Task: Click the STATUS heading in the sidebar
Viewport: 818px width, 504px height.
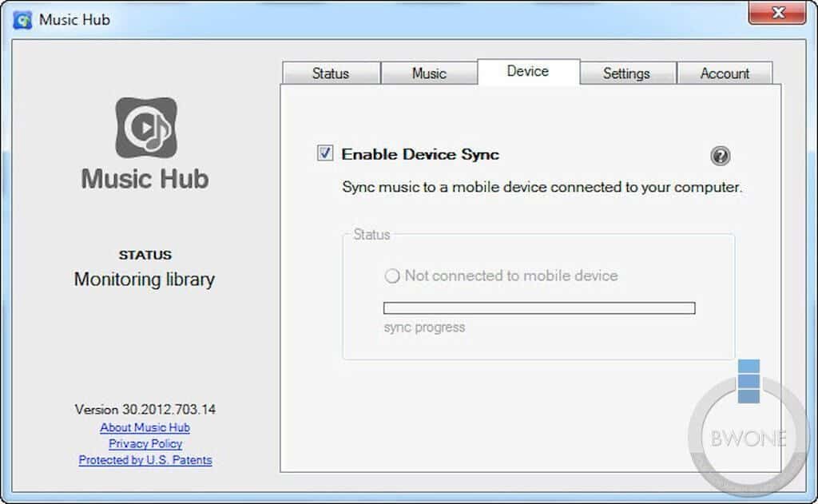Action: coord(145,255)
